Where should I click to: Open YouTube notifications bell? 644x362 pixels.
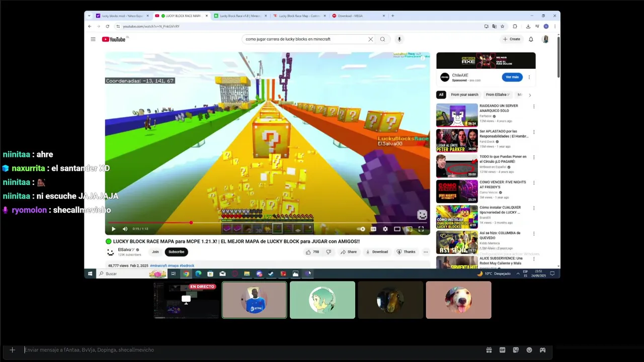(531, 39)
